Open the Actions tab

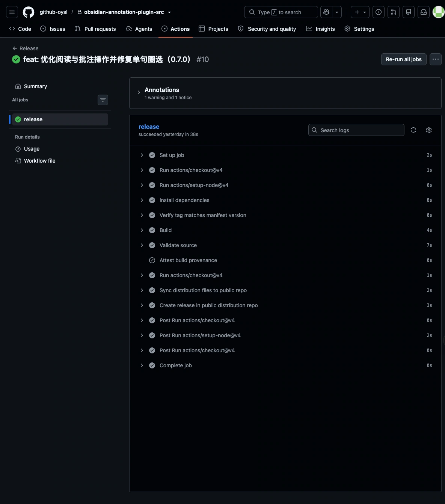[x=176, y=29]
